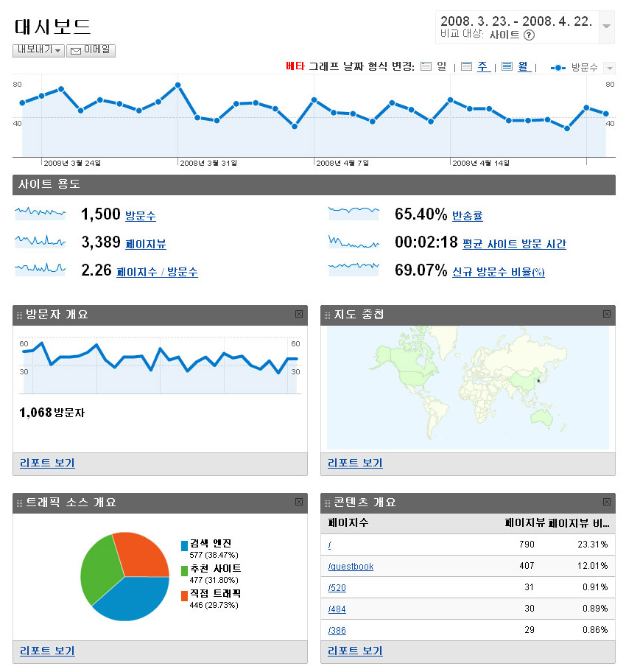The height and width of the screenshot is (672, 626).
Task: Click the 반송률 sparkline thumbnail
Action: click(x=354, y=213)
